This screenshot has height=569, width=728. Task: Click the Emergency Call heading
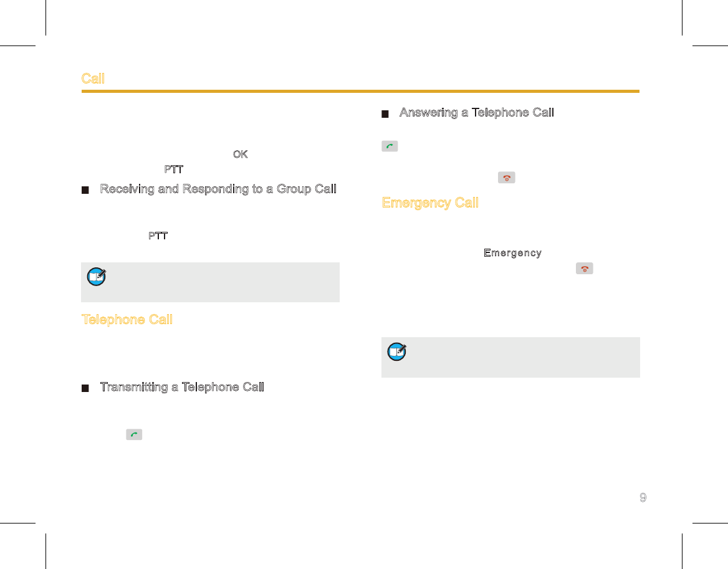pyautogui.click(x=430, y=203)
